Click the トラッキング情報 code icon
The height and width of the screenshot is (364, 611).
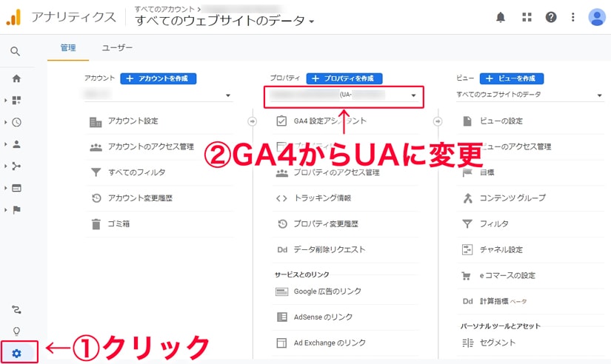pyautogui.click(x=281, y=198)
